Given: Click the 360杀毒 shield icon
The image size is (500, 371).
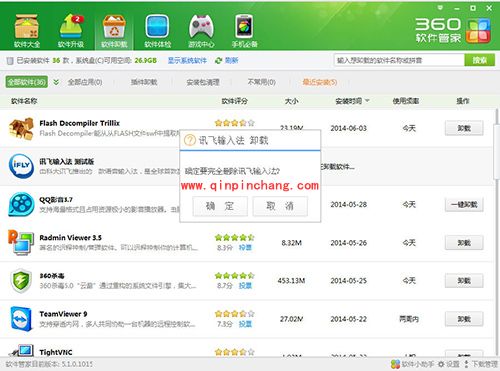Looking at the screenshot, I should click(21, 281).
